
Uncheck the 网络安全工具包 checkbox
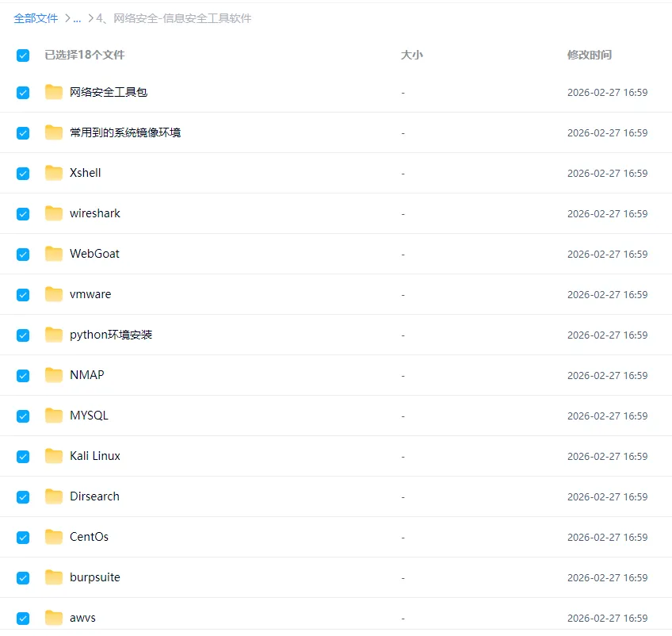point(23,93)
